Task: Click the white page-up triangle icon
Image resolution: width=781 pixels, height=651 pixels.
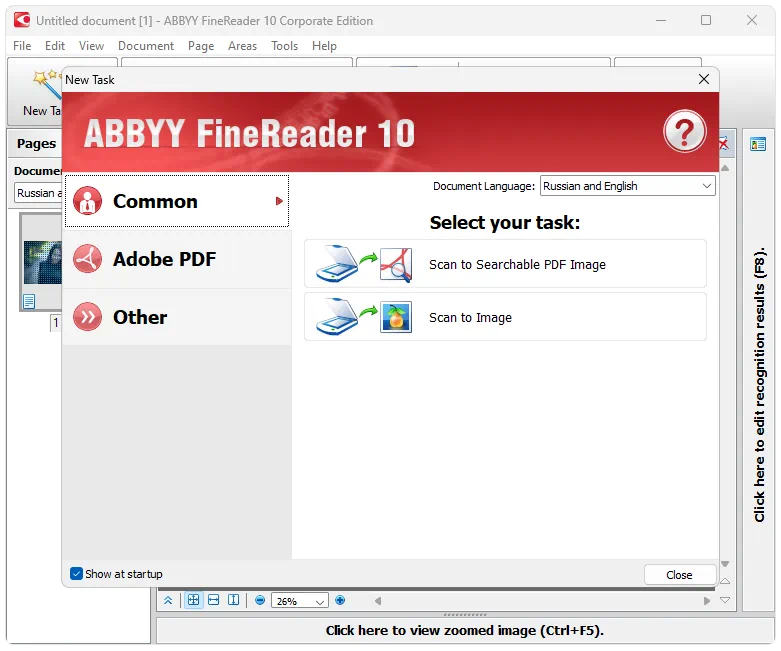Action: 725,581
